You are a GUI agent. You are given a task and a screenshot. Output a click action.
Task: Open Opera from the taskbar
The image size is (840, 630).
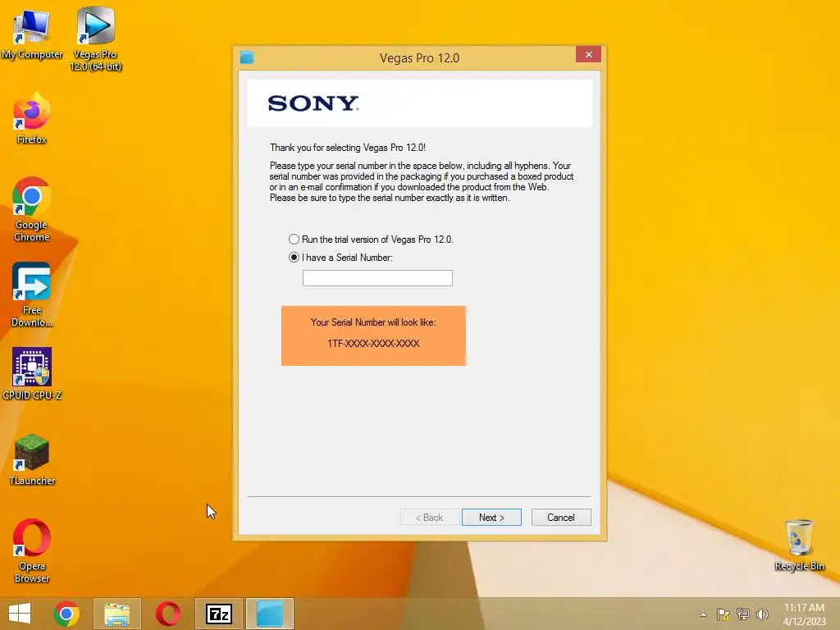pos(167,614)
